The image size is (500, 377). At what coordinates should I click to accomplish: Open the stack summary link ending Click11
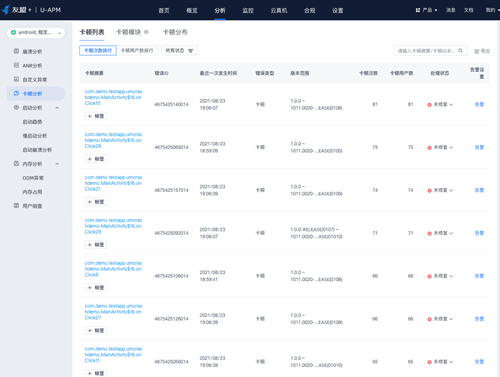(113, 355)
